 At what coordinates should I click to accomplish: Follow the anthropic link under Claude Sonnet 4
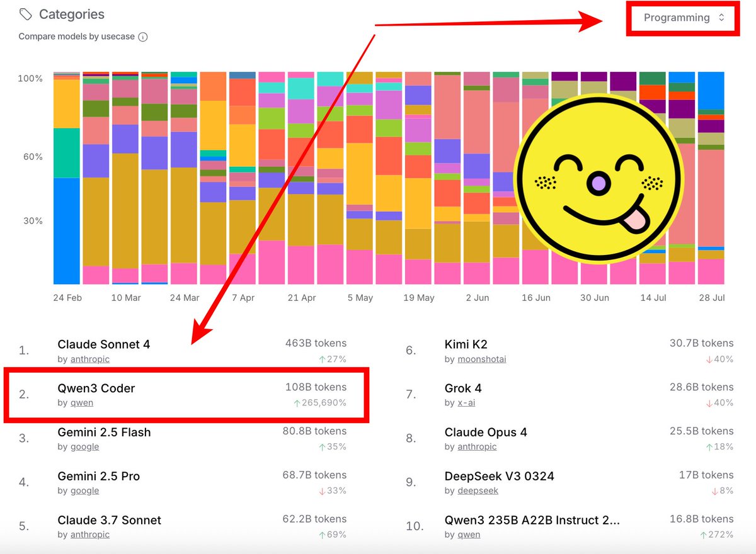89,359
